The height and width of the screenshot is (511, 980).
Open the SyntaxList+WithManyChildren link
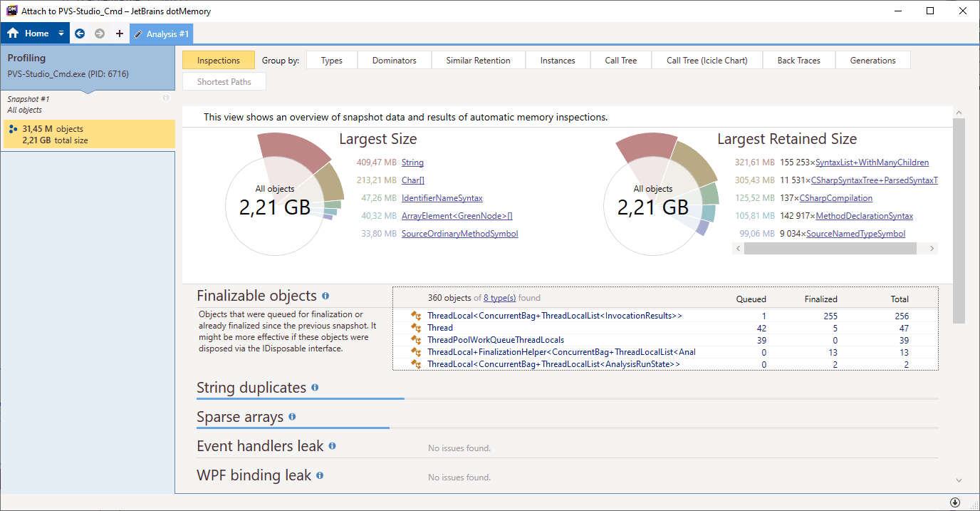tap(872, 162)
